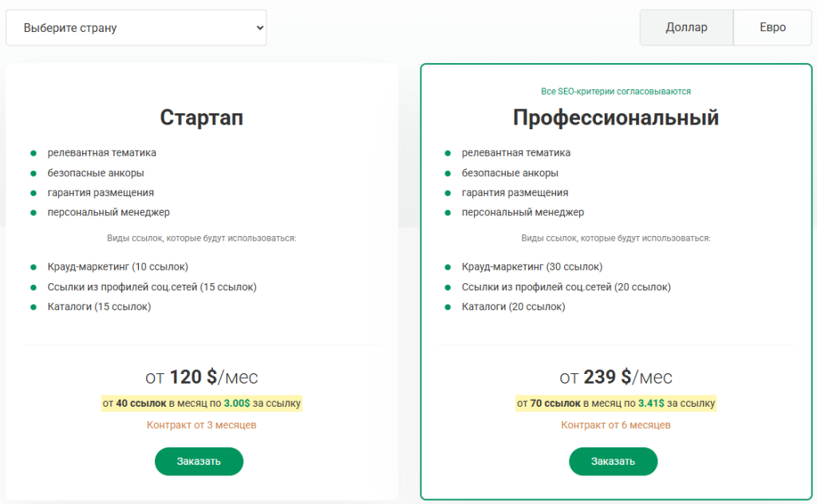Screen dimensions: 817x504
Task: Click the 120 $/мес price
Action: (201, 376)
